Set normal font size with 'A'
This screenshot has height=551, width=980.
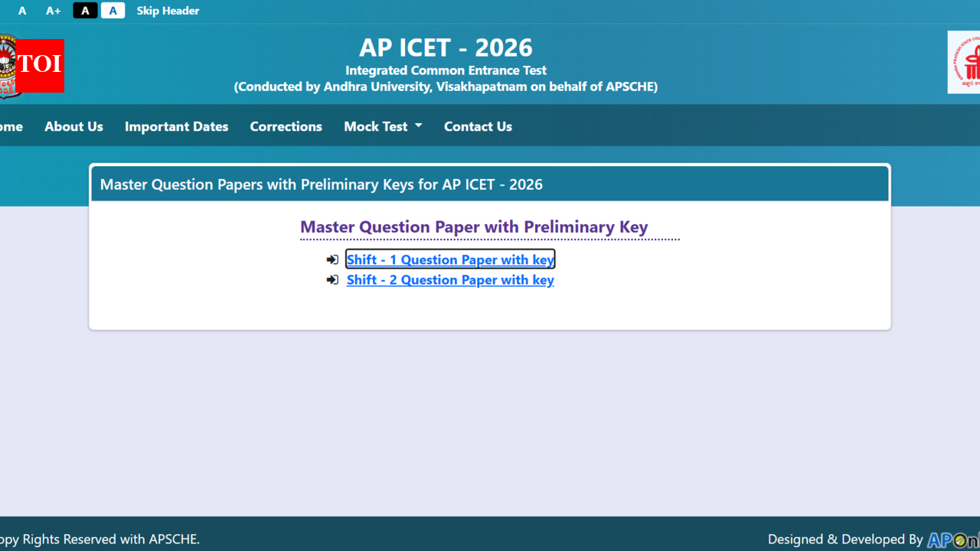pos(22,11)
